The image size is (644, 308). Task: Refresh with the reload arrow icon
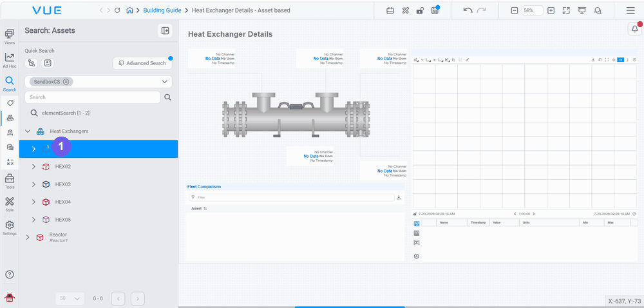point(117,10)
